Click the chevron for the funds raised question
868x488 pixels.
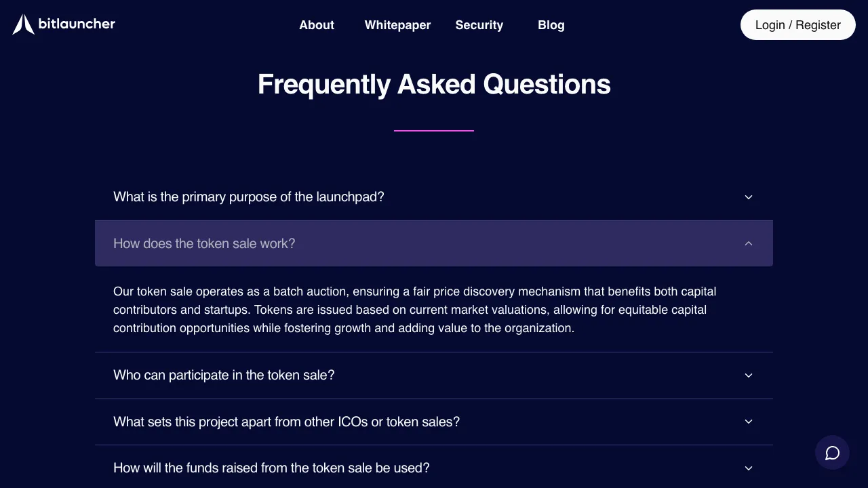click(x=749, y=468)
